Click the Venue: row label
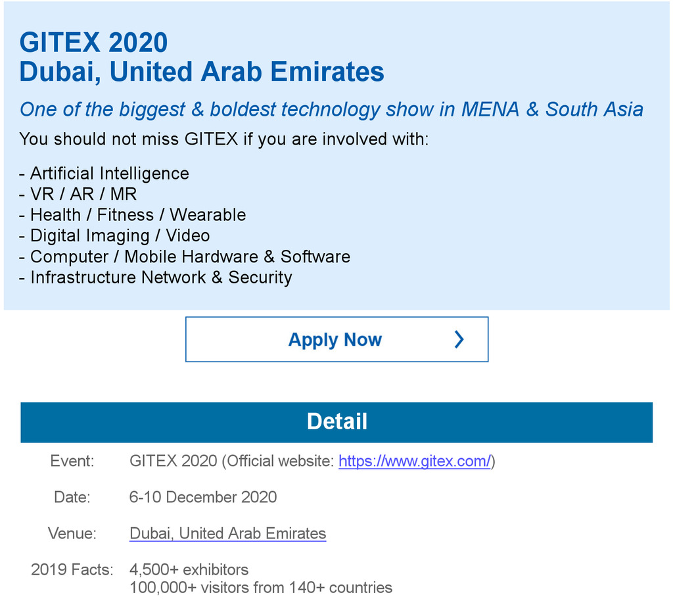Screen dimensions: 673x616 [x=72, y=533]
